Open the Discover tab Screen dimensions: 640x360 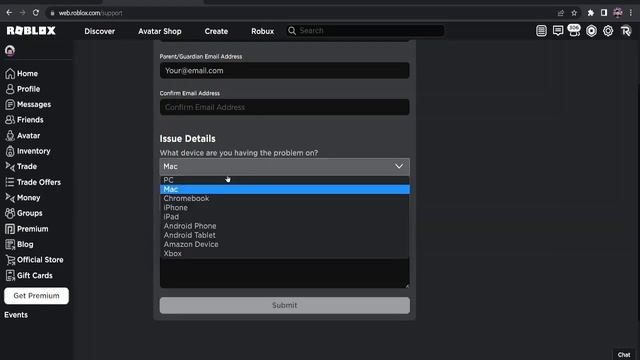tap(100, 31)
